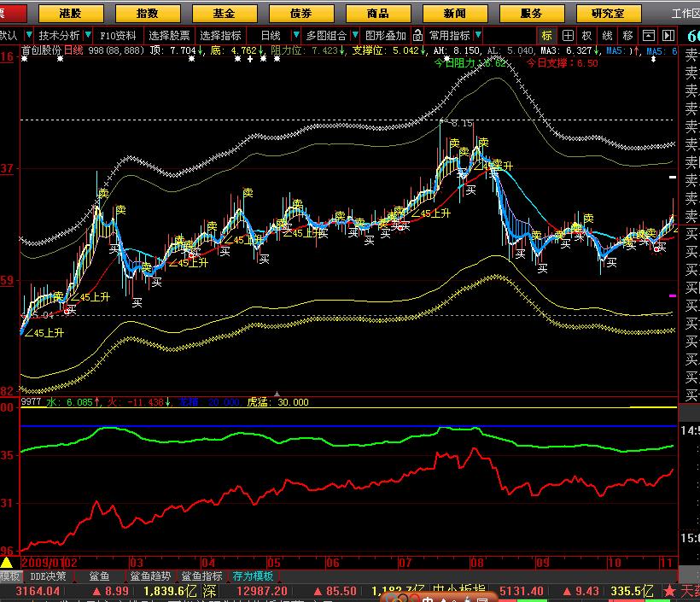Image resolution: width=700 pixels, height=602 pixels.
Task: Click the 10 month marker on timeline
Action: coord(615,563)
